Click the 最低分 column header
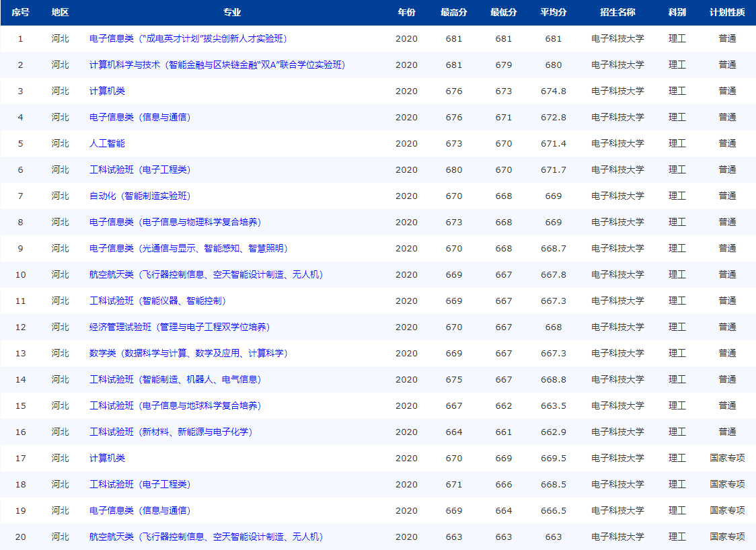 pos(503,13)
